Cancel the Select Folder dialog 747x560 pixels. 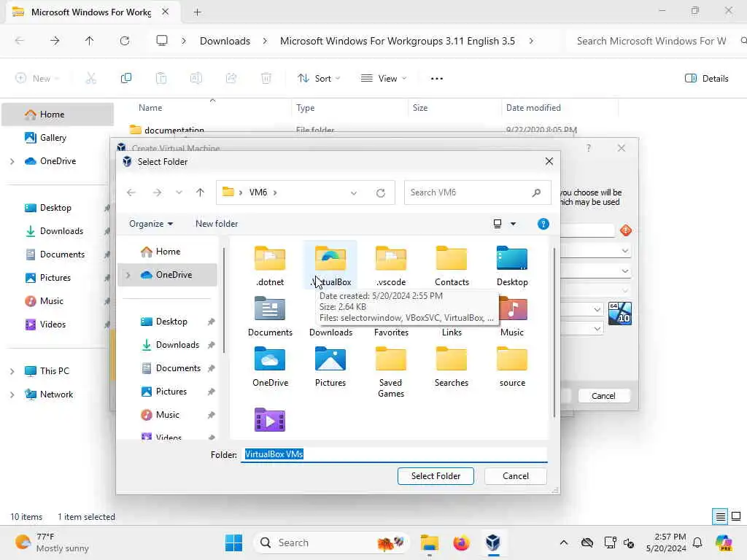coord(515,475)
